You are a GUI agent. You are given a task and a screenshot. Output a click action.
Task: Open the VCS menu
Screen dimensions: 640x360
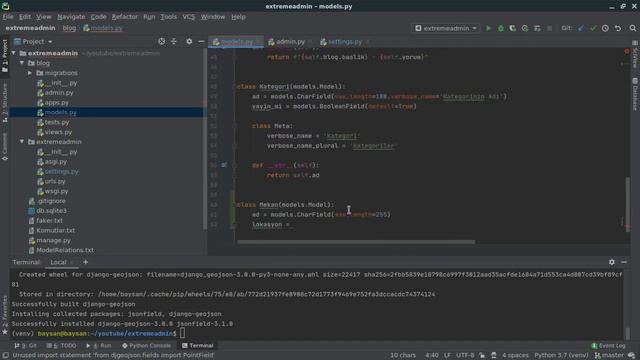tap(189, 17)
